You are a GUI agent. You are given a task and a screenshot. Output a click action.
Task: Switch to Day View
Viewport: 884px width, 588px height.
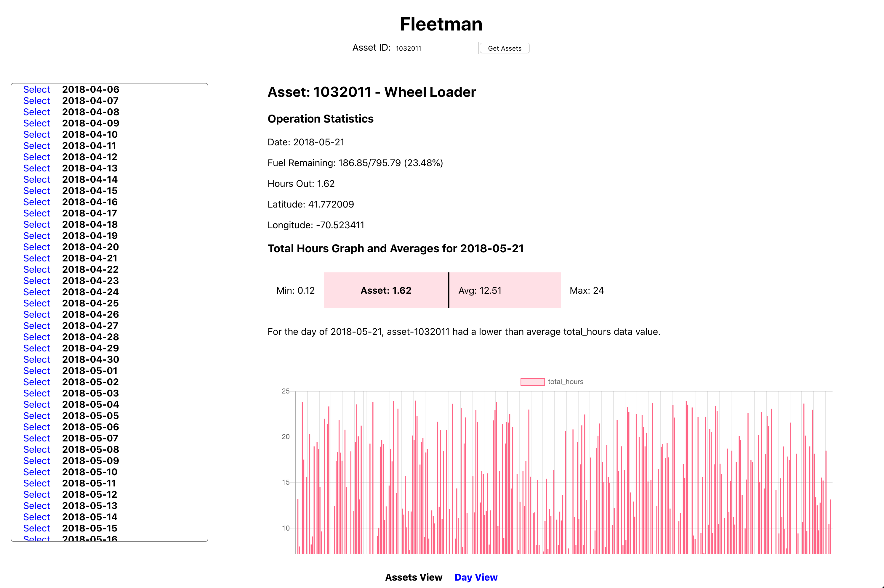[476, 577]
